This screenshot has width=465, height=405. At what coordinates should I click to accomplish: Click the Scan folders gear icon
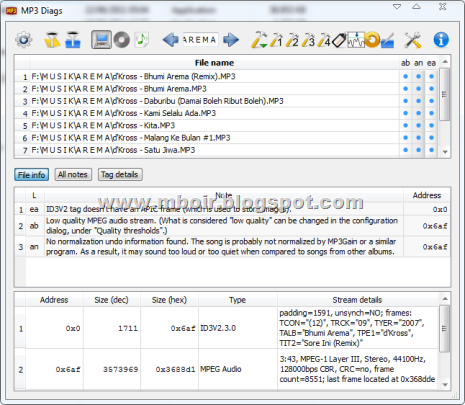click(23, 40)
